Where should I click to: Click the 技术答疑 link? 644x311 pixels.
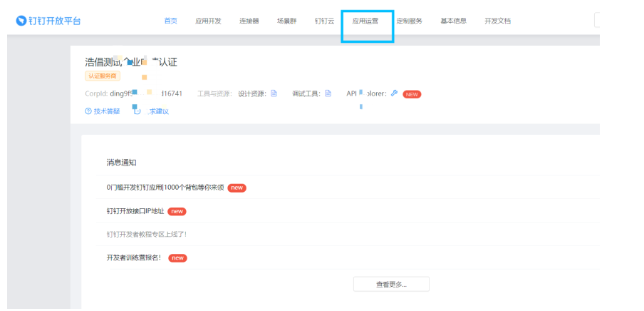[x=107, y=111]
